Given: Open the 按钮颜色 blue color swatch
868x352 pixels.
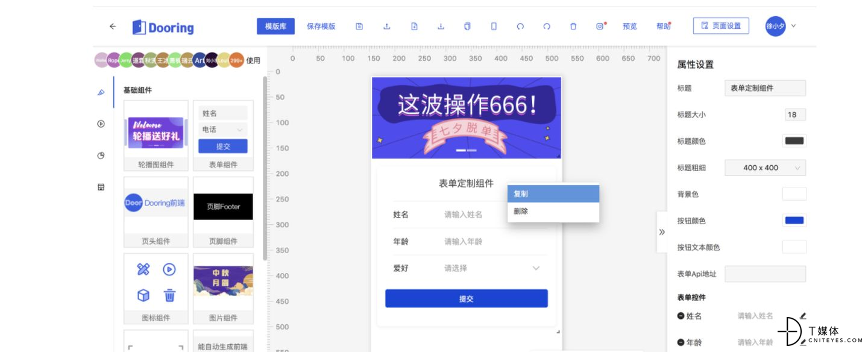Looking at the screenshot, I should point(794,221).
